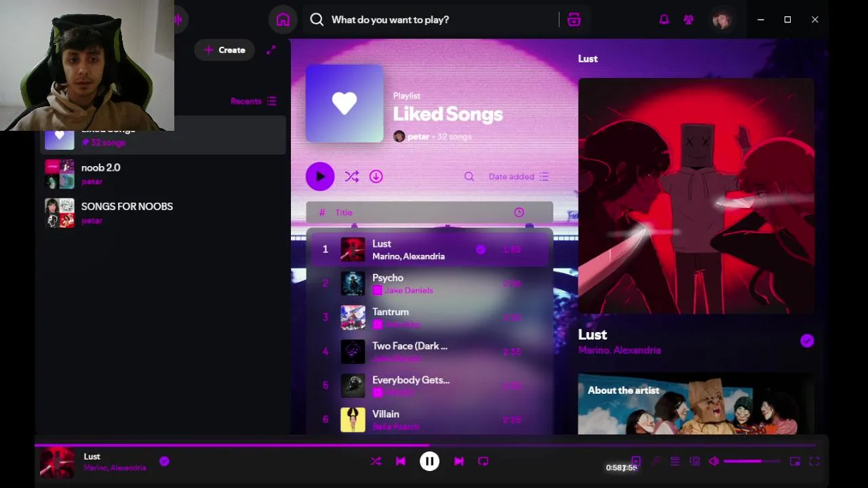
Task: Toggle Now Playing view icon
Action: (x=635, y=462)
